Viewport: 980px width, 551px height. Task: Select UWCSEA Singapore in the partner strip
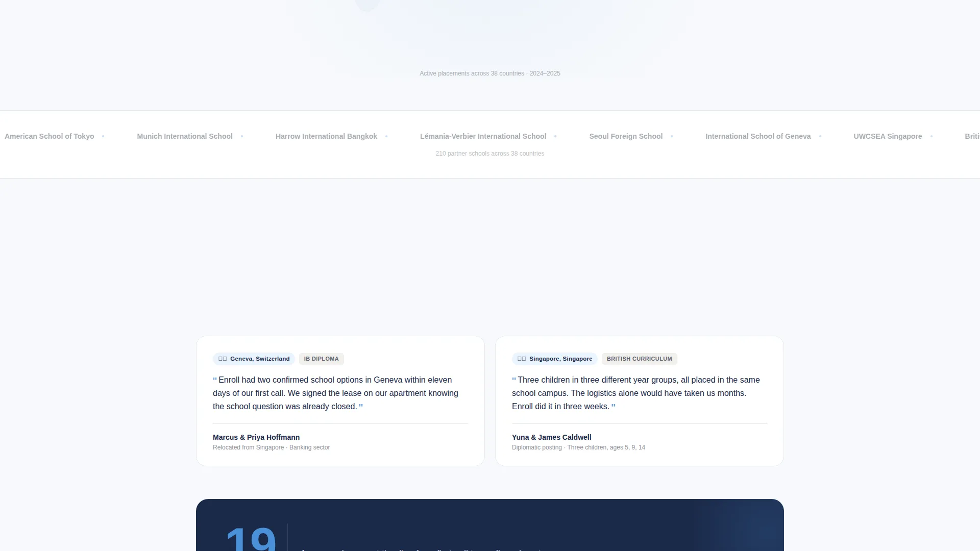pos(888,136)
